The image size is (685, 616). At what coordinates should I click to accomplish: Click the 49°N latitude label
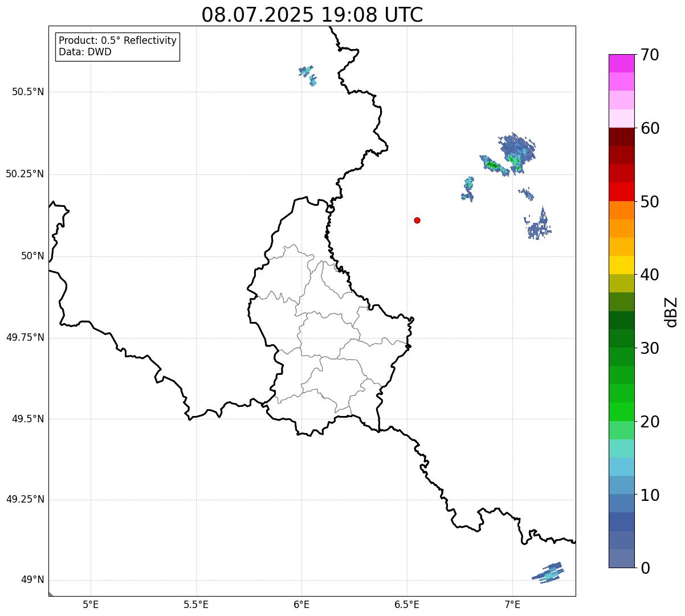tap(32, 580)
